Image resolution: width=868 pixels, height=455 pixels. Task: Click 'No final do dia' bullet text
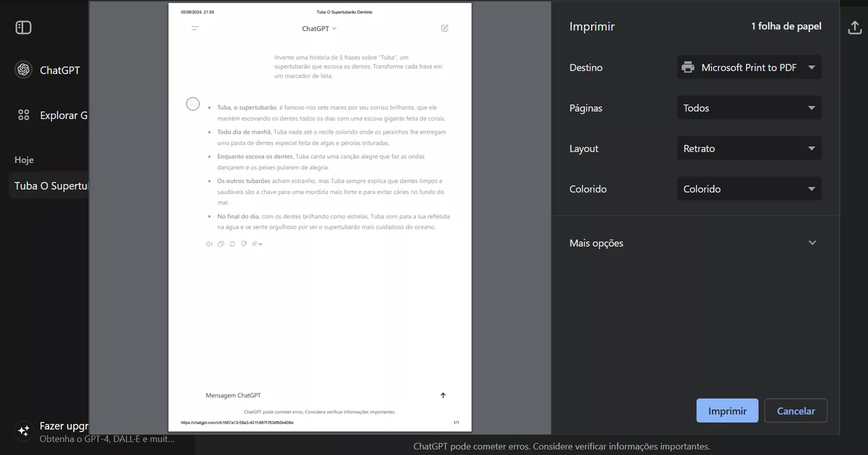[x=237, y=216]
